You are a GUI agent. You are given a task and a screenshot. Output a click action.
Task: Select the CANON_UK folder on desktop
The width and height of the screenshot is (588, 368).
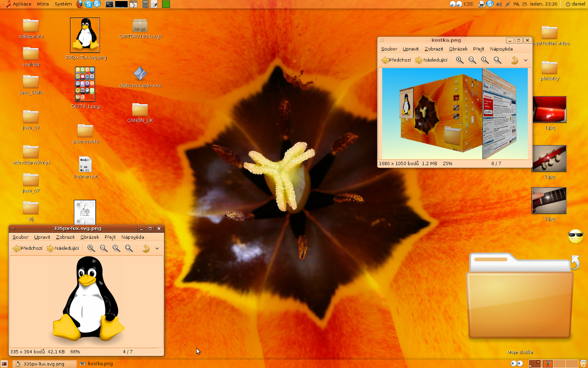tap(140, 113)
